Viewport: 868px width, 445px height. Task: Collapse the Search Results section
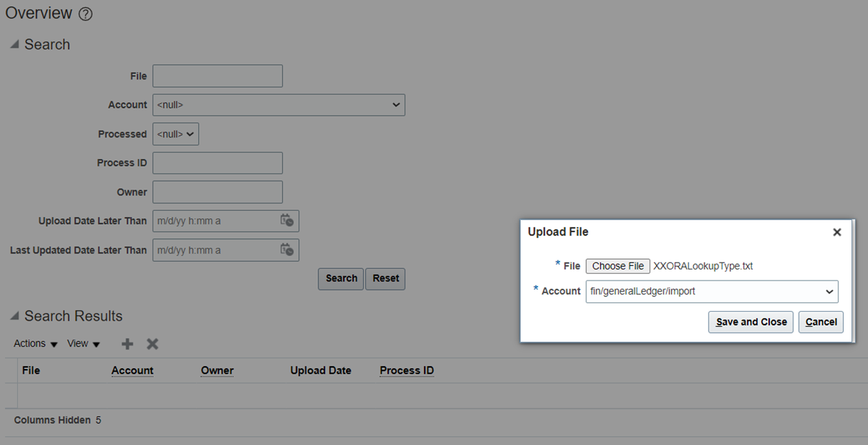(14, 315)
